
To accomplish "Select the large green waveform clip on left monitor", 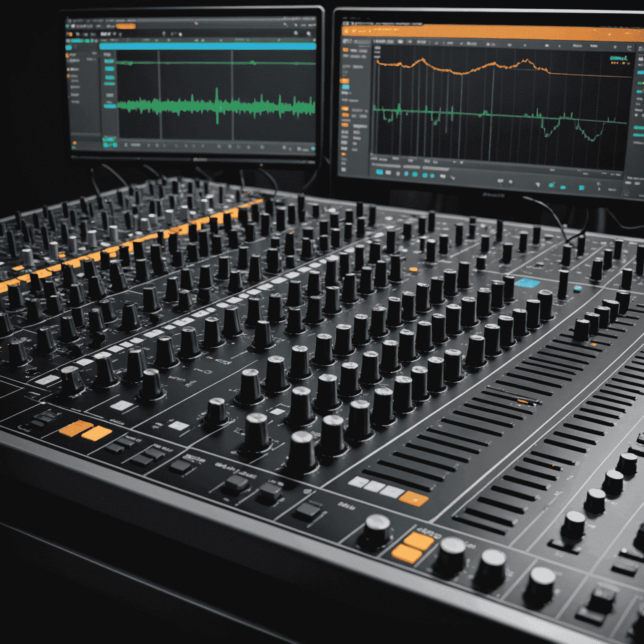I will 216,106.
